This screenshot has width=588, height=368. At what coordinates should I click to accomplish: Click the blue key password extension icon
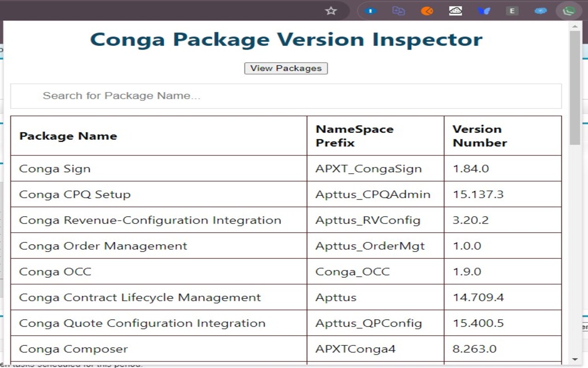tap(371, 11)
